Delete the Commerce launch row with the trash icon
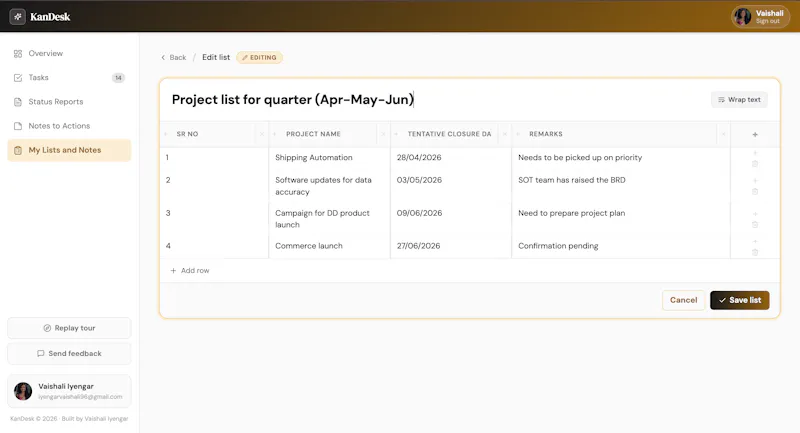The height and width of the screenshot is (433, 800). pos(755,252)
